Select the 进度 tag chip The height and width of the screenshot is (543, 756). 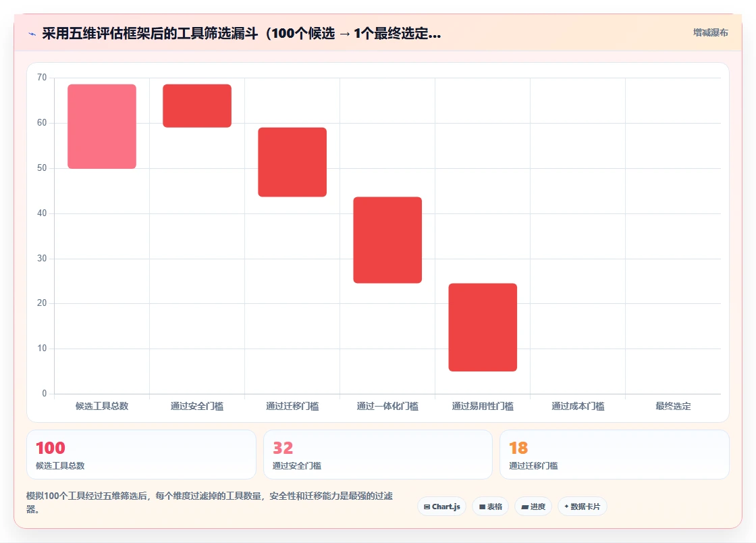pyautogui.click(x=533, y=507)
